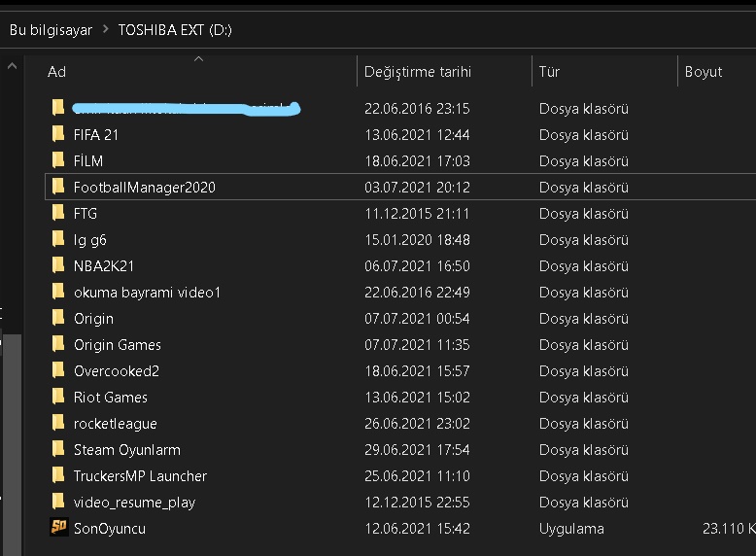Image resolution: width=756 pixels, height=556 pixels.
Task: Click the navigation pane scrollbar thumb
Action: 13,444
